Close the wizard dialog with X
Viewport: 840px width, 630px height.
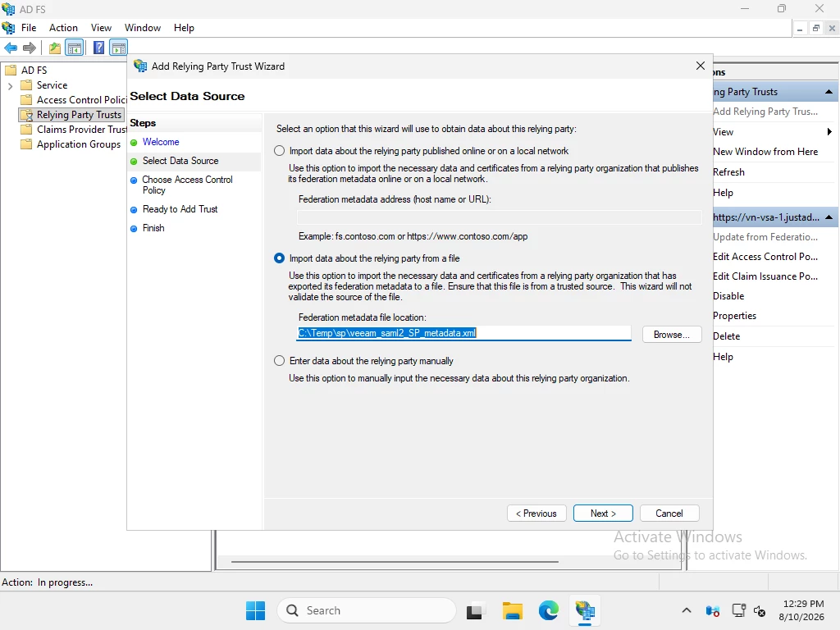[701, 66]
